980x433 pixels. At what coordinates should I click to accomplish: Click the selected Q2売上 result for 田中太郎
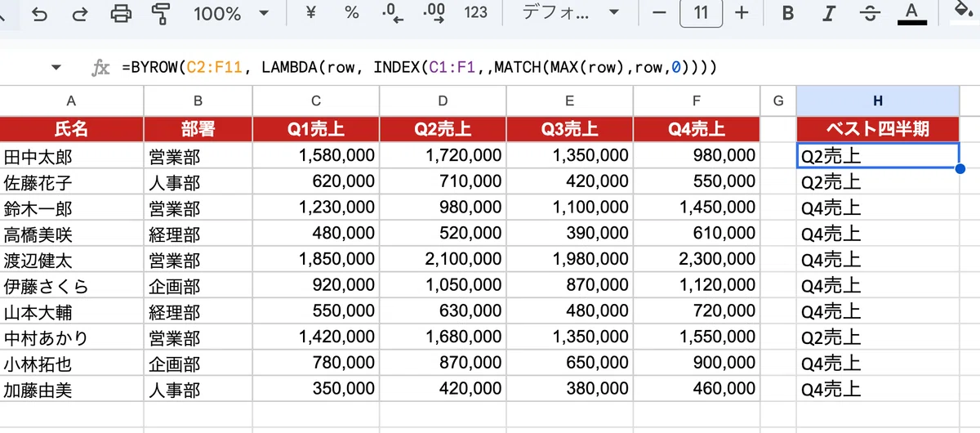[878, 156]
